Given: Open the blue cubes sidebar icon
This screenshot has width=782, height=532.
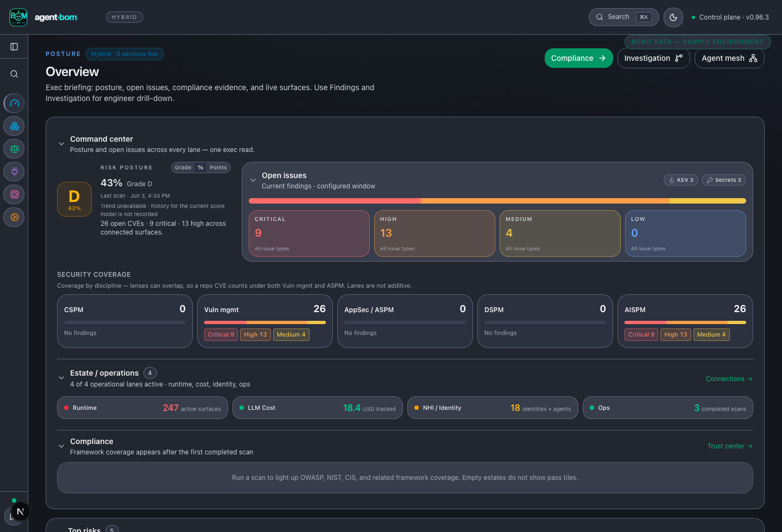Looking at the screenshot, I should 14,126.
